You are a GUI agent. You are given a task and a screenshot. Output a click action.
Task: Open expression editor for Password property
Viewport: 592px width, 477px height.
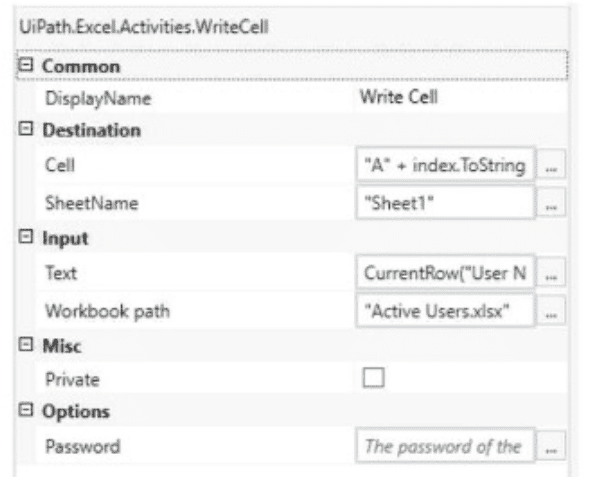[x=551, y=446]
